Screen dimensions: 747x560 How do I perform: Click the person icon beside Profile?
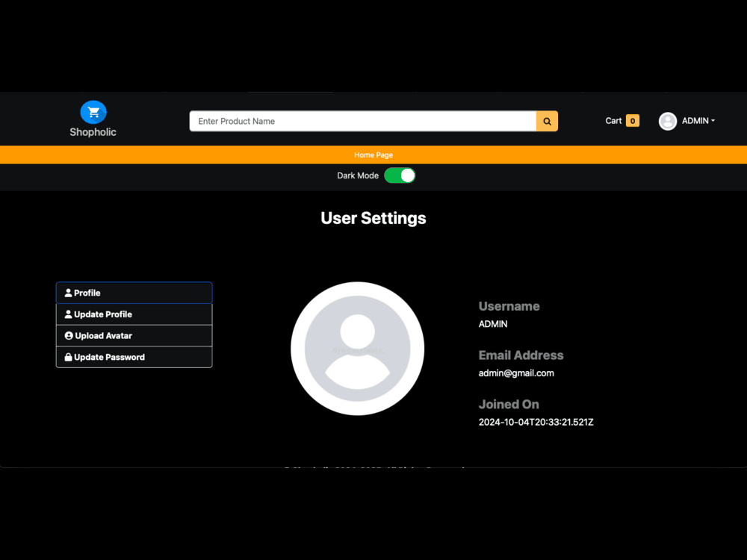[68, 293]
